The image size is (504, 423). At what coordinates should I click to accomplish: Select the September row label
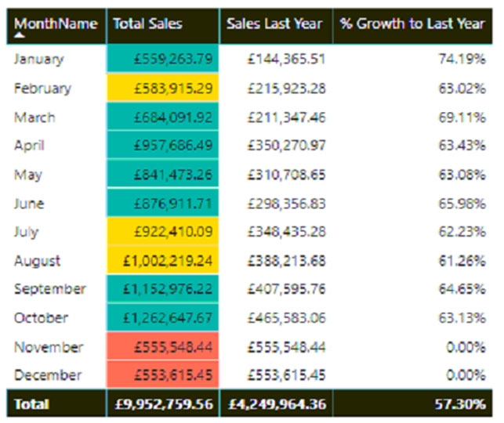pos(50,289)
